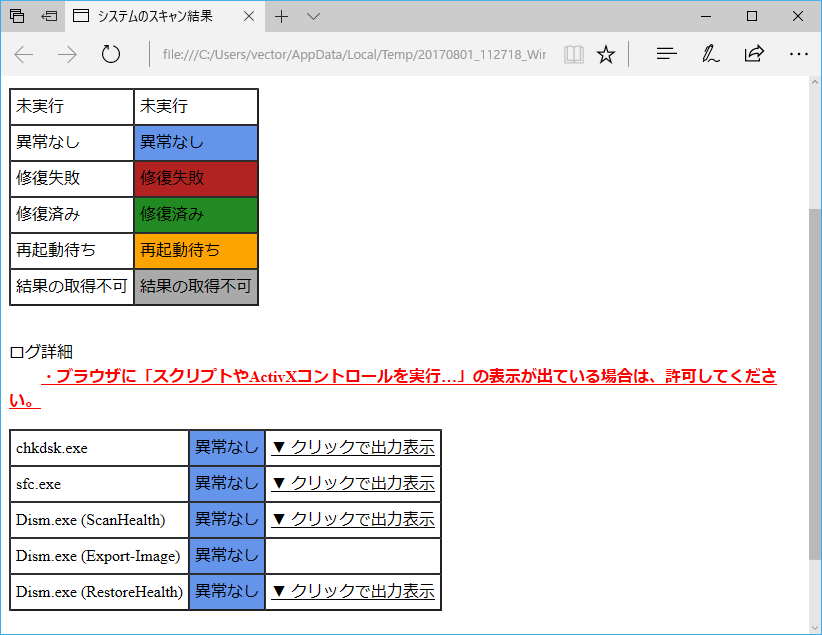Click the scrollbar down arrow
The height and width of the screenshot is (635, 822).
tap(815, 628)
